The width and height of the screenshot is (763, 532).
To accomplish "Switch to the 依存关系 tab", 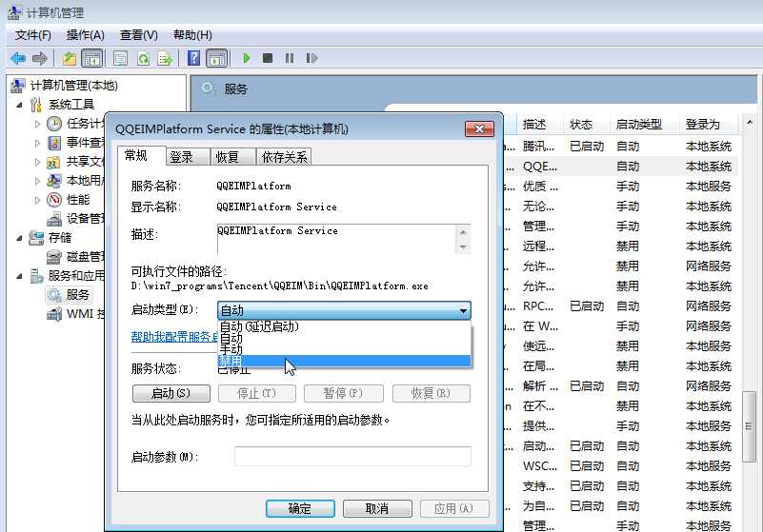I will pyautogui.click(x=284, y=157).
